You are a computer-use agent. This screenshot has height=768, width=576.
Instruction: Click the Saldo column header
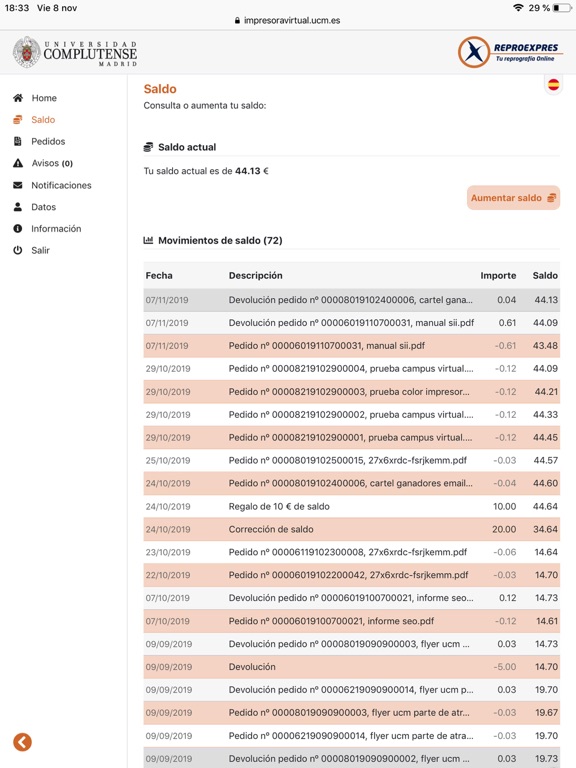[545, 275]
